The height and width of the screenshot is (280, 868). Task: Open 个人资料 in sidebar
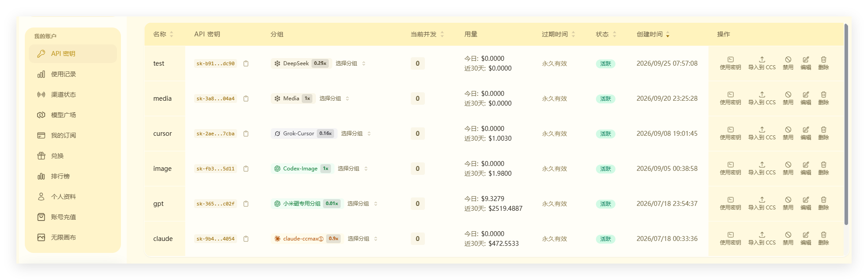coord(73,197)
